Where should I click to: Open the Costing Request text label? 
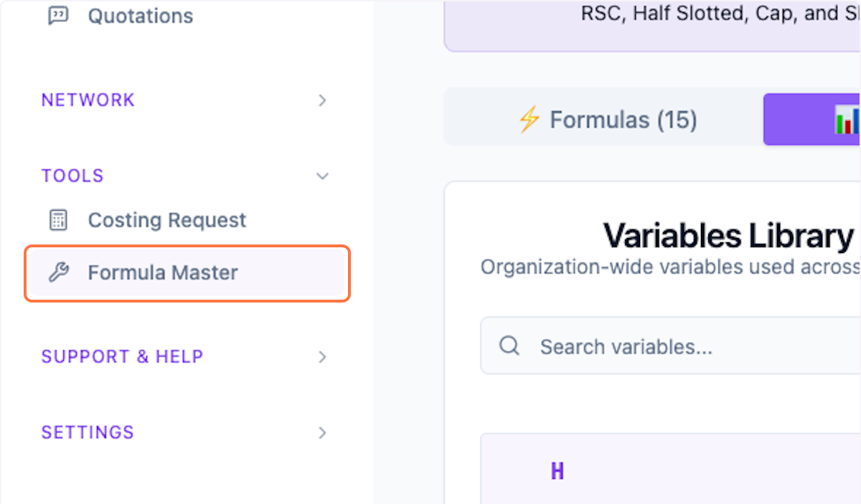coord(166,220)
